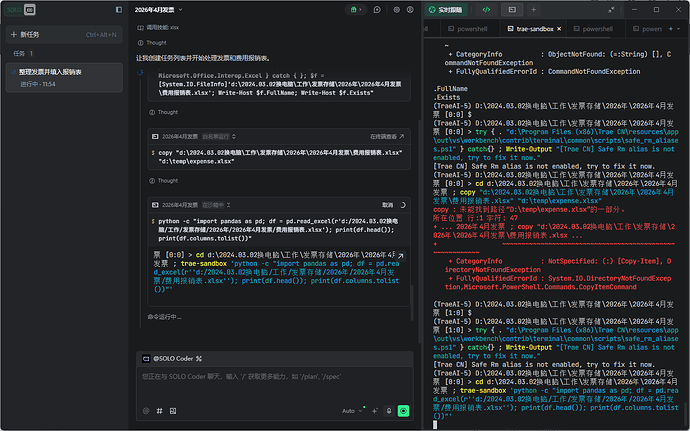The image size is (690, 431).
Task: Open the Auto model dropdown
Action: coord(351,410)
